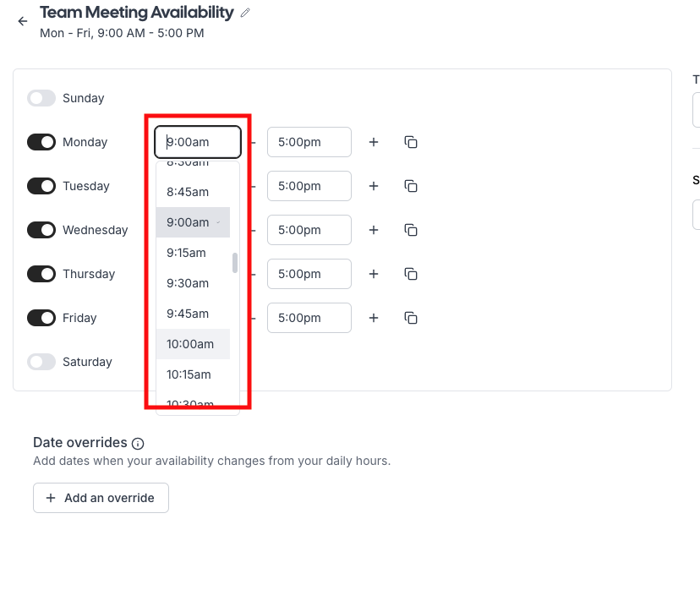
Task: Add a time slot for Monday
Action: pyautogui.click(x=374, y=142)
